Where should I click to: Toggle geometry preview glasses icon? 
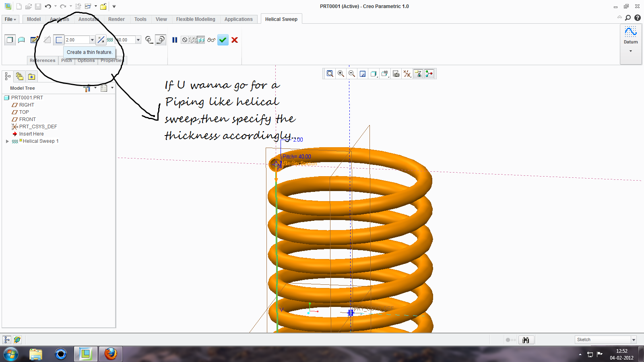(x=211, y=39)
